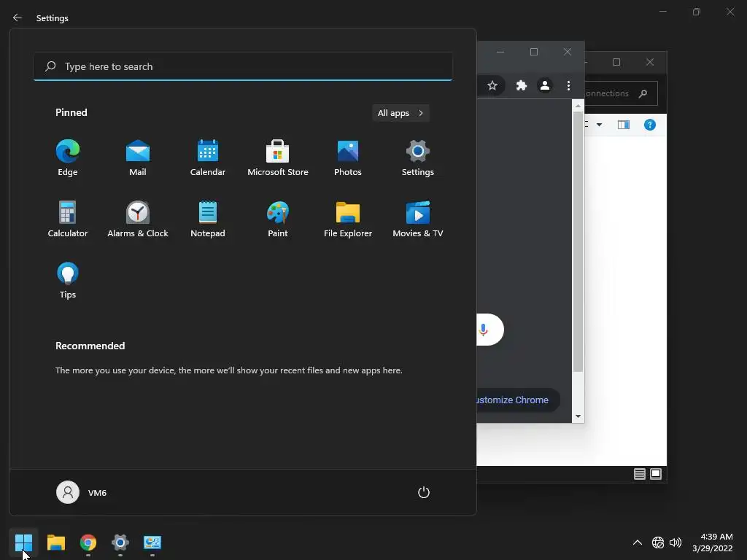Open the Control Panel taskbar icon
The height and width of the screenshot is (560, 747).
click(x=152, y=542)
